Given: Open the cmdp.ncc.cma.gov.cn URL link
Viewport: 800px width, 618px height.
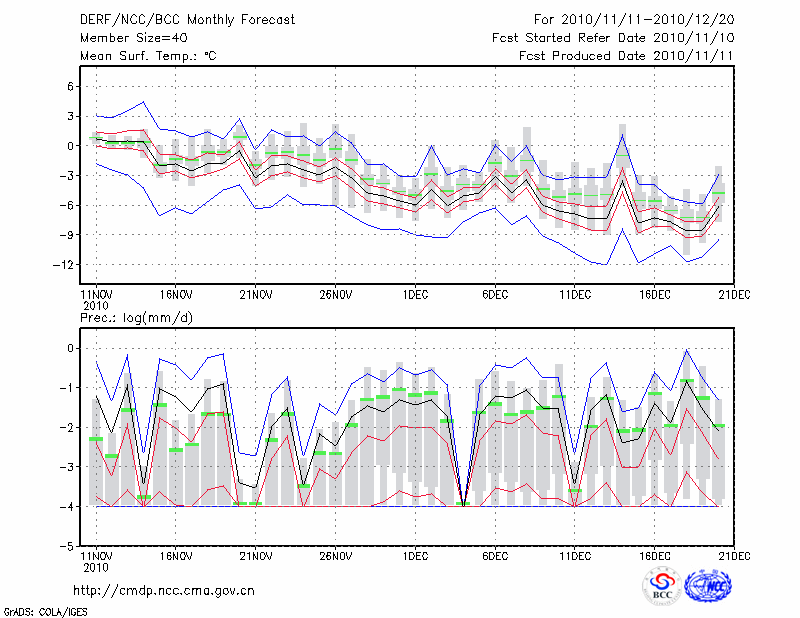Looking at the screenshot, I should [164, 591].
